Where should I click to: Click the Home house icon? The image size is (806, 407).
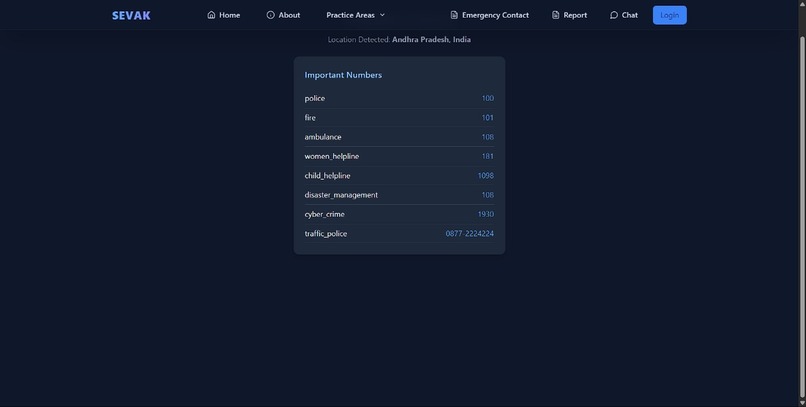coord(211,15)
